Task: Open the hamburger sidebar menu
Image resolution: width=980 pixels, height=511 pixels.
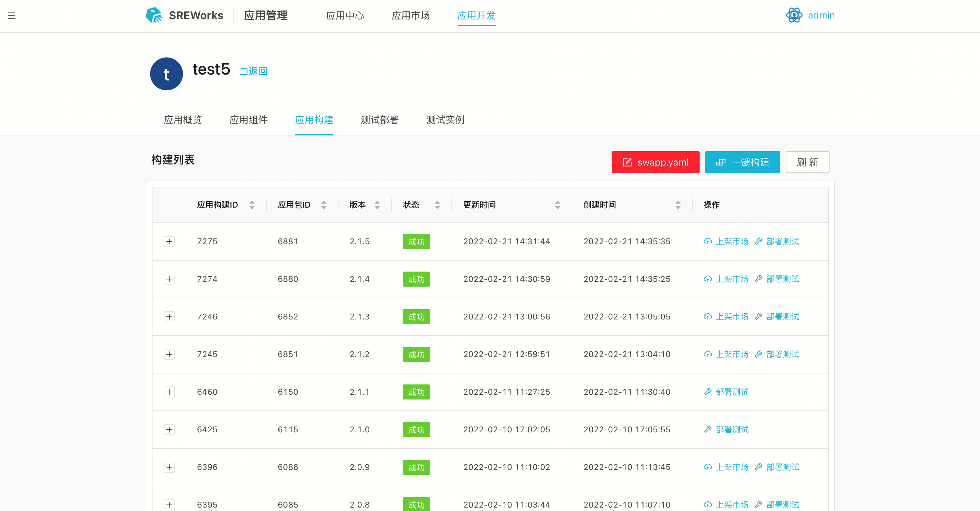Action: coord(11,16)
